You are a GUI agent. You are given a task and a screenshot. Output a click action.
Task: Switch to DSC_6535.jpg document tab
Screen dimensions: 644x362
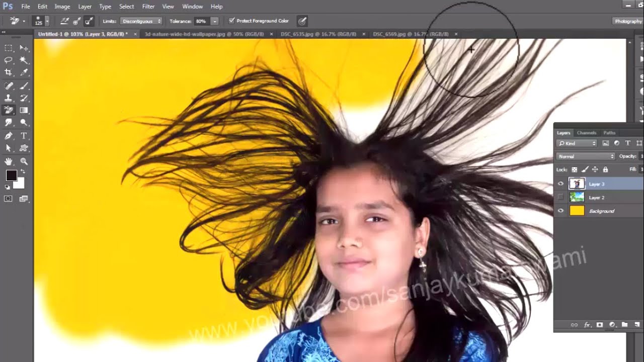coord(318,34)
